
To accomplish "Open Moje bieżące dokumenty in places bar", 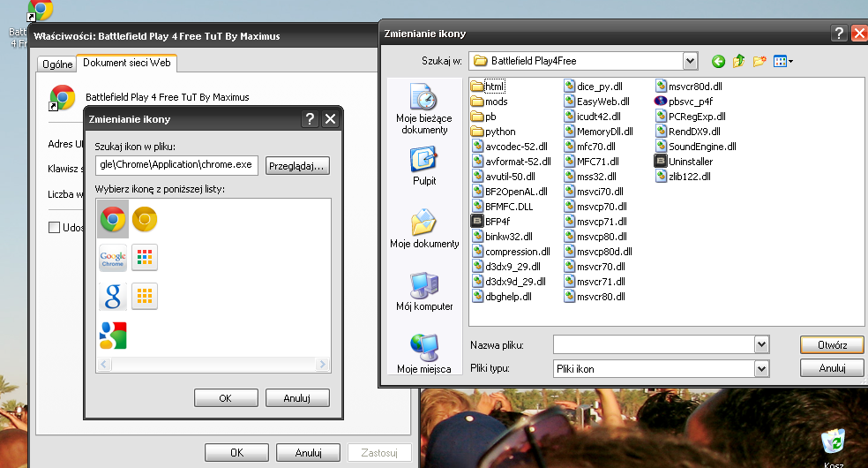I will pos(424,109).
